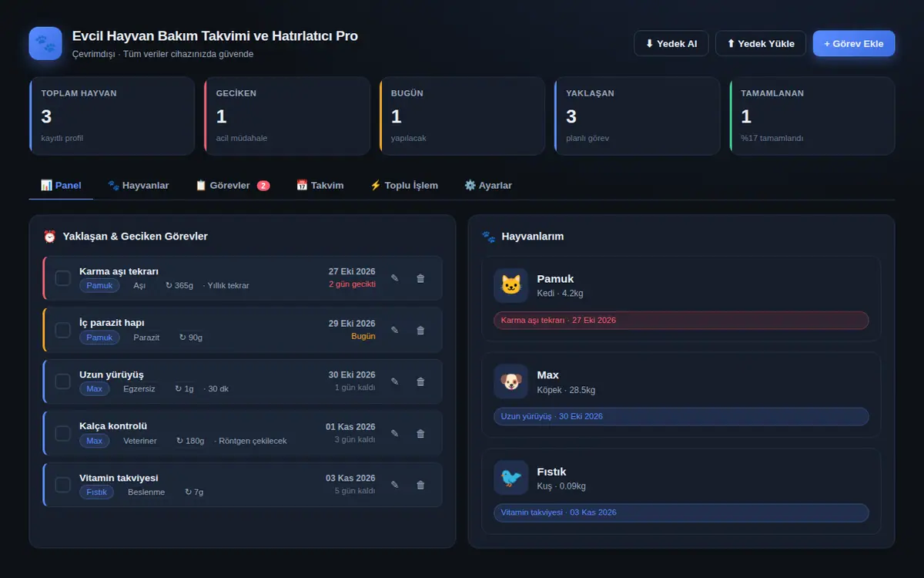
Task: Open Pamuk's Karma aşı tekrarı reminder pill
Action: (x=681, y=320)
